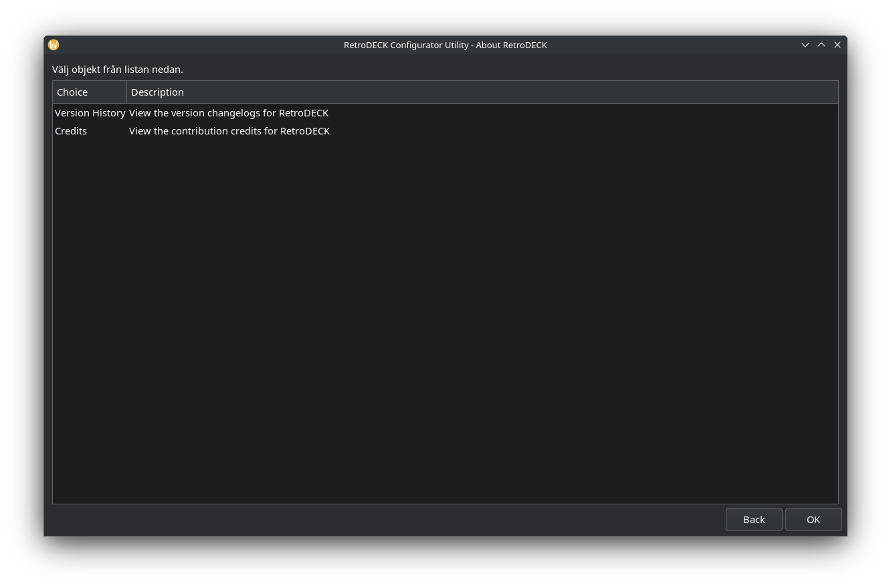Click the window title bar text
The image size is (891, 588).
coord(446,45)
